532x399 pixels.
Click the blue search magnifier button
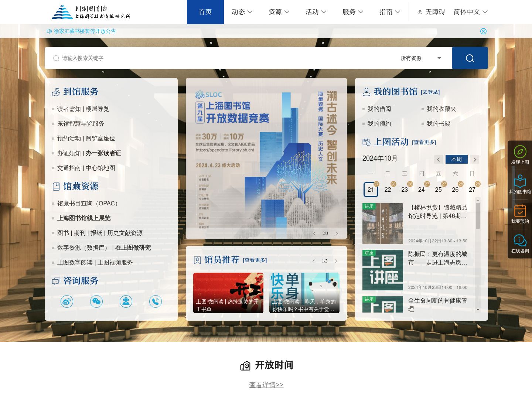470,58
